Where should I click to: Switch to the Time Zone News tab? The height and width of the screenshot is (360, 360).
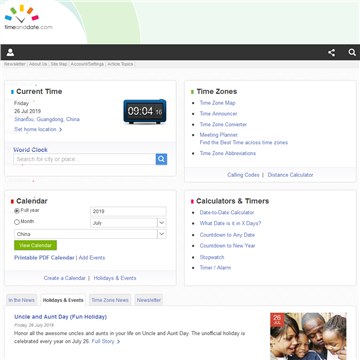[110, 300]
